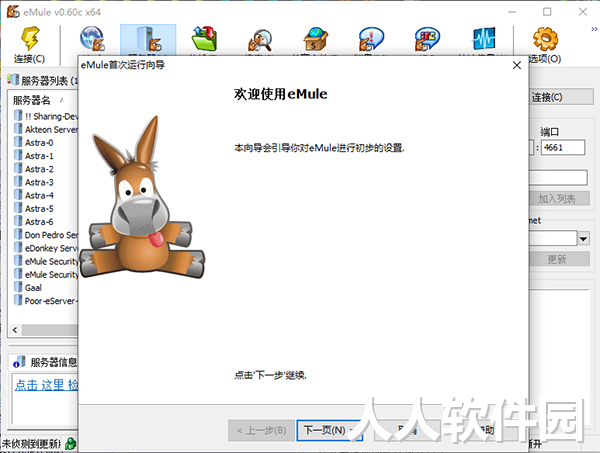
Task: Maximize the eMule main window
Action: (547, 12)
